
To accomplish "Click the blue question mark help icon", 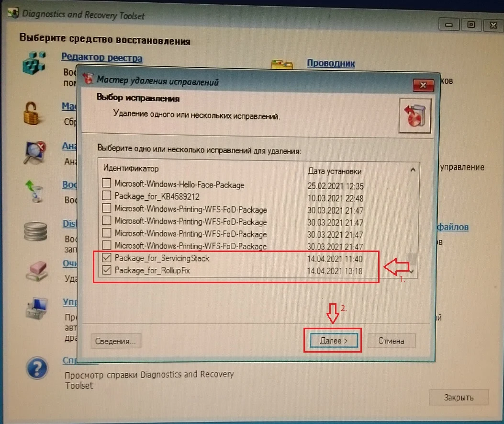I will pos(37,368).
